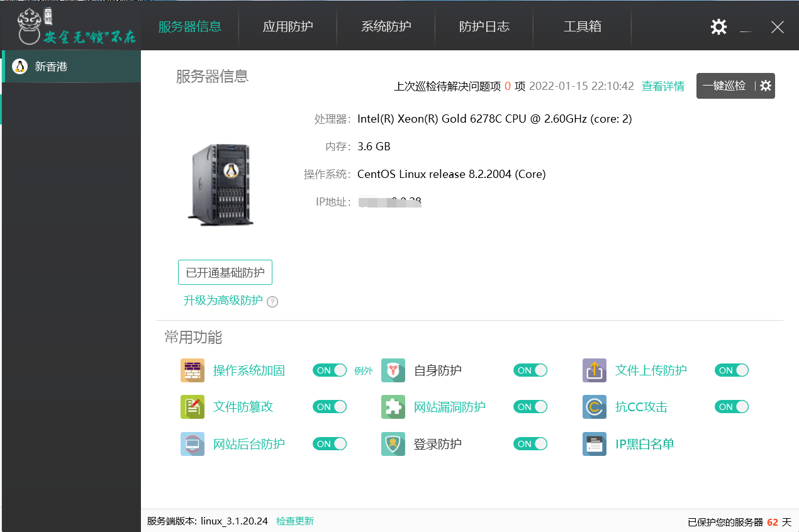Viewport: 799px width, 532px height.
Task: Open 一键巡检 settings gear
Action: coord(766,86)
